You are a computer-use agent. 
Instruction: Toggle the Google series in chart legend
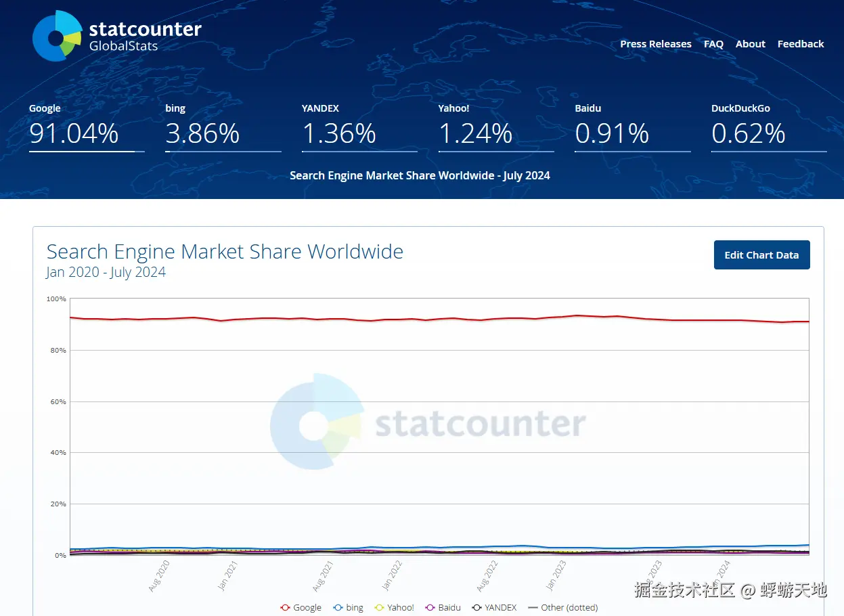pos(301,608)
